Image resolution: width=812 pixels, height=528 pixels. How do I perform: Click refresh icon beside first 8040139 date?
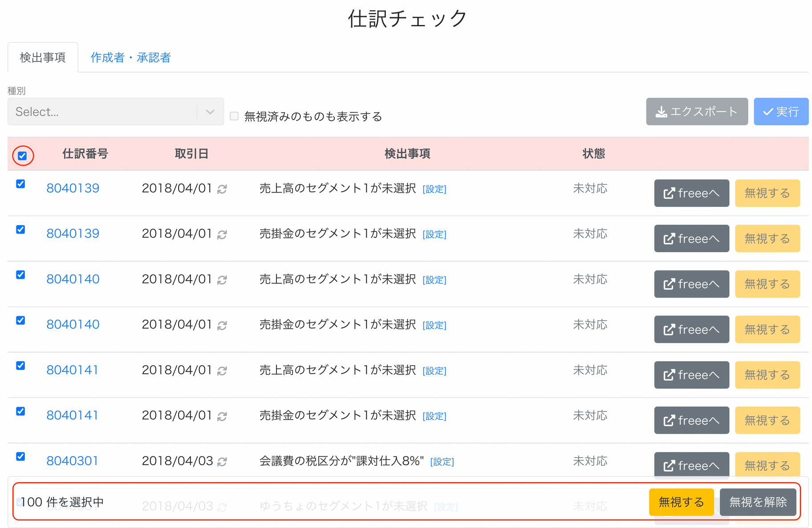(222, 189)
